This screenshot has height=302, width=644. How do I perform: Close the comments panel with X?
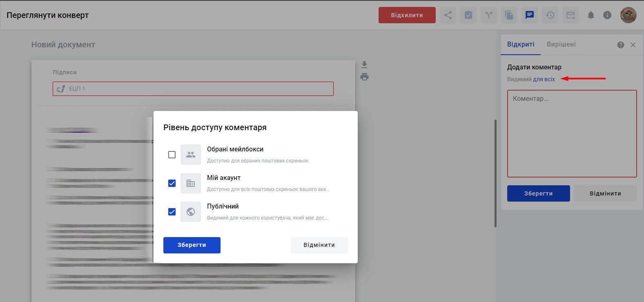pyautogui.click(x=633, y=45)
